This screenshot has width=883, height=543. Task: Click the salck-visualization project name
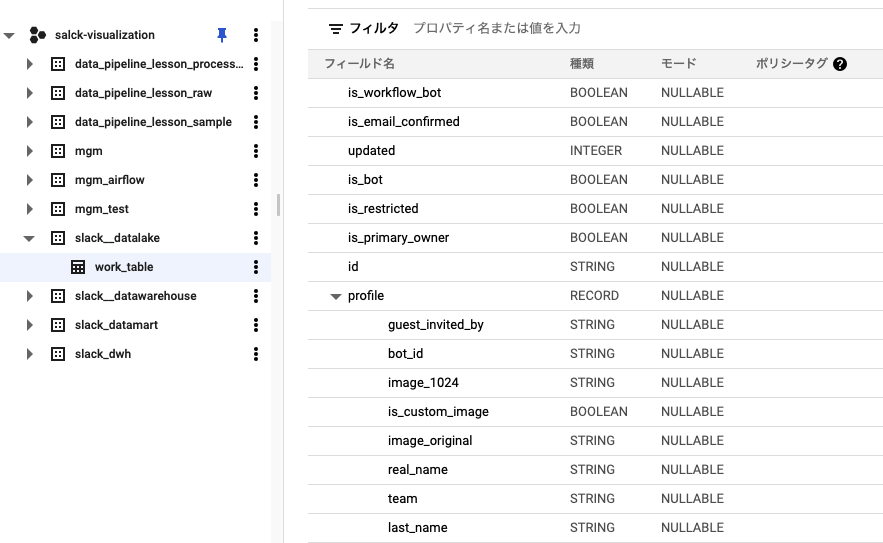point(105,35)
